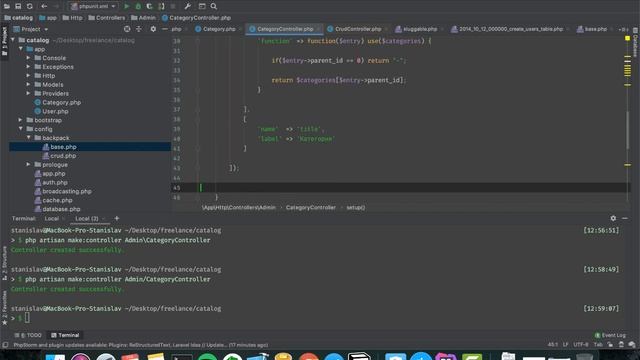Expand the Providers folder
640x360 pixels.
click(x=29, y=93)
